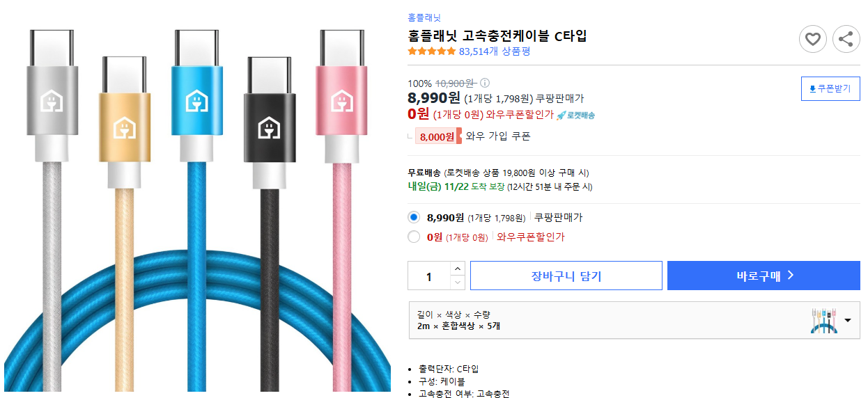Click the five-star rating icons
This screenshot has height=398, width=868.
coord(431,51)
